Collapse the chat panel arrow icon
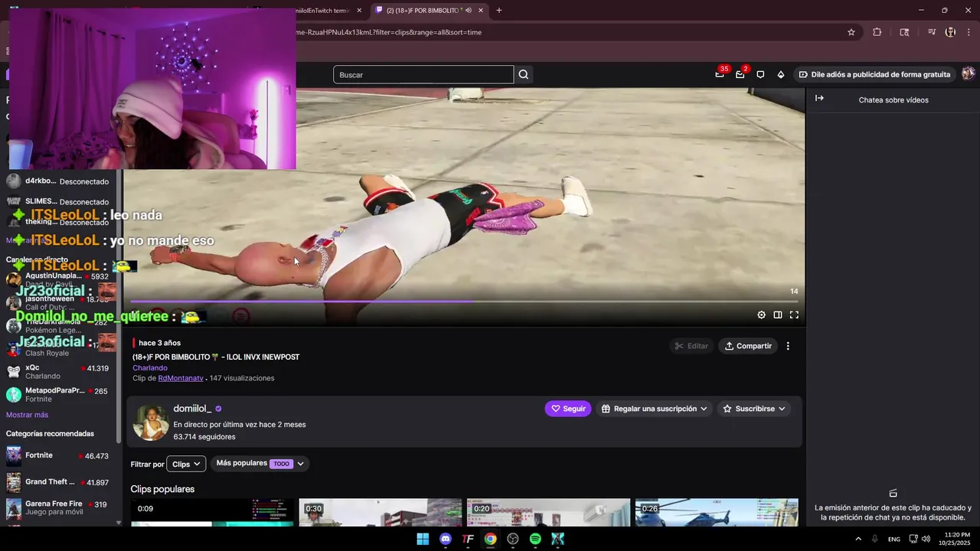Screen dimensions: 980x551 (x=819, y=98)
